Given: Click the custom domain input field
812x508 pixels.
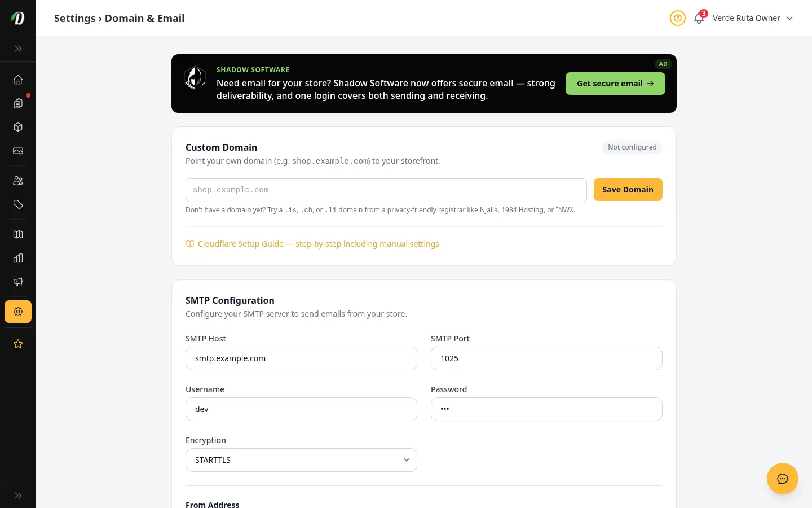Looking at the screenshot, I should [x=386, y=190].
